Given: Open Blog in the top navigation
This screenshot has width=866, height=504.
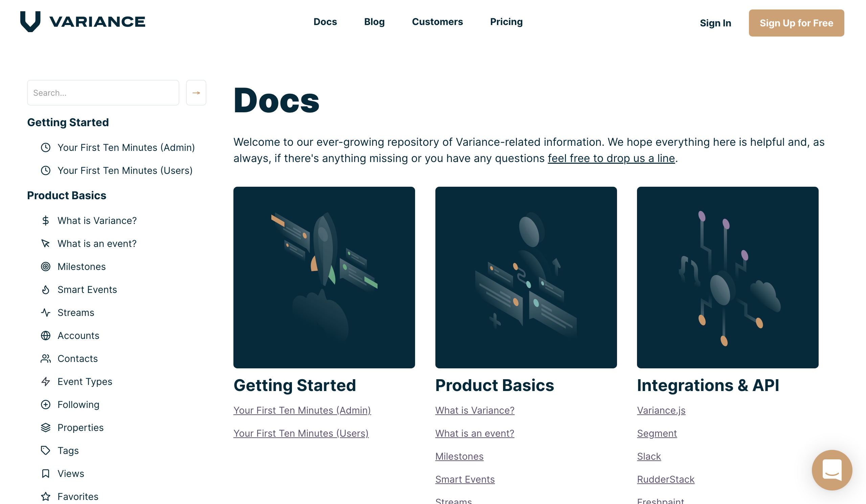Looking at the screenshot, I should 374,22.
